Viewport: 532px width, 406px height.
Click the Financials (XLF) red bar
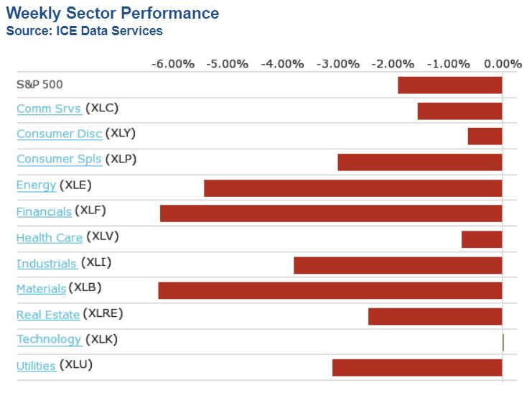pyautogui.click(x=330, y=213)
